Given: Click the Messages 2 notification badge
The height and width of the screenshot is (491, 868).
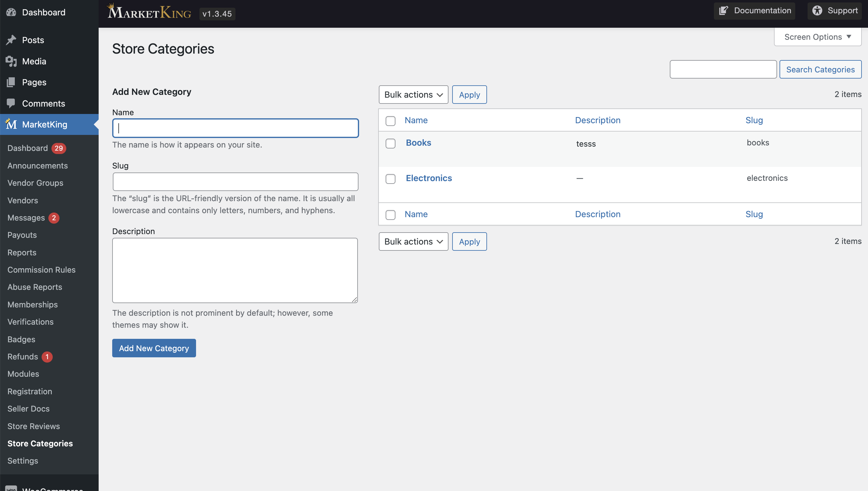Looking at the screenshot, I should coord(54,218).
